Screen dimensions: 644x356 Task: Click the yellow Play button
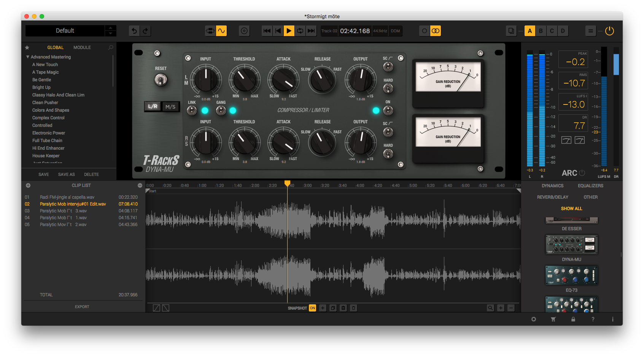289,31
